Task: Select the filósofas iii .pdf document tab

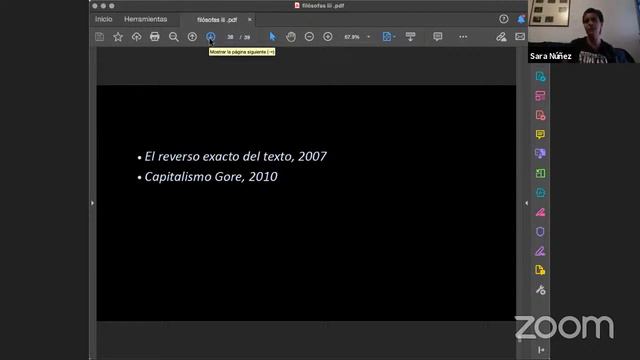Action: [x=217, y=20]
